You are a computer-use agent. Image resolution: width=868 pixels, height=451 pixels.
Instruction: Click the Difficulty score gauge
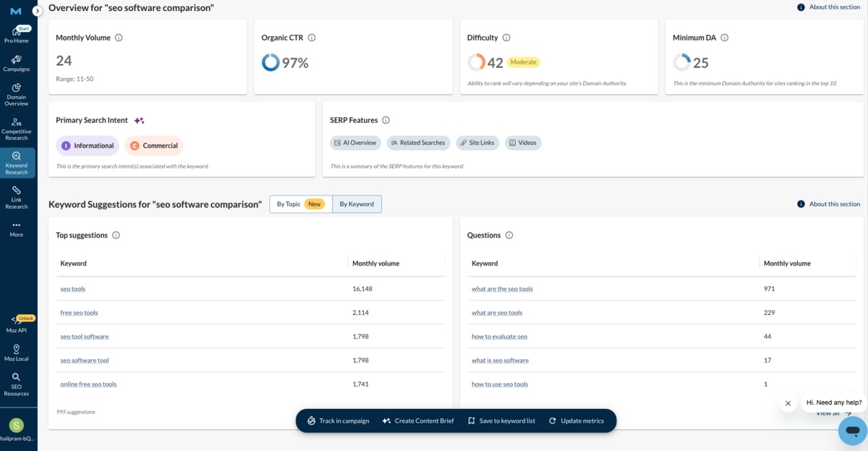click(x=477, y=62)
